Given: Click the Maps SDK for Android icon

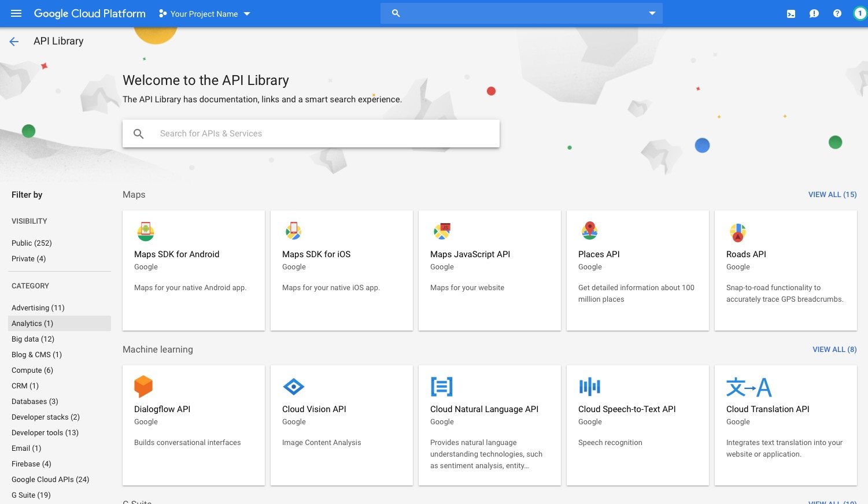Looking at the screenshot, I should click(146, 231).
